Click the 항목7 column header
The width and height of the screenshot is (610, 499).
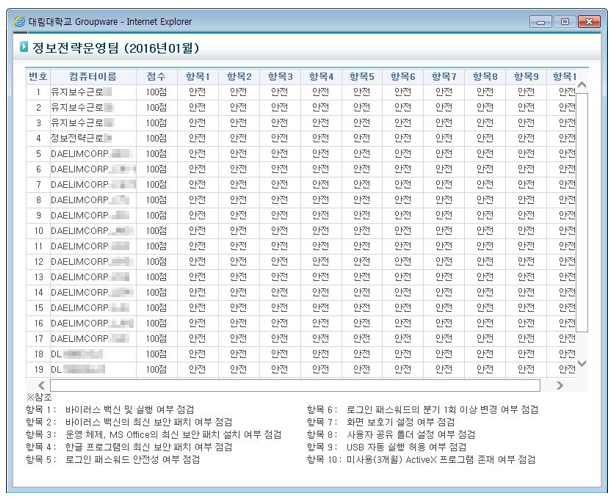coord(444,76)
